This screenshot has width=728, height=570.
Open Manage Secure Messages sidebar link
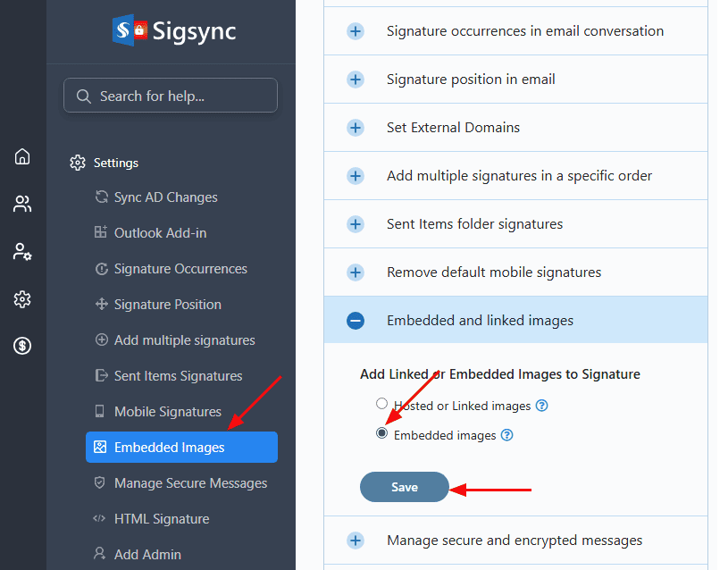tap(190, 483)
